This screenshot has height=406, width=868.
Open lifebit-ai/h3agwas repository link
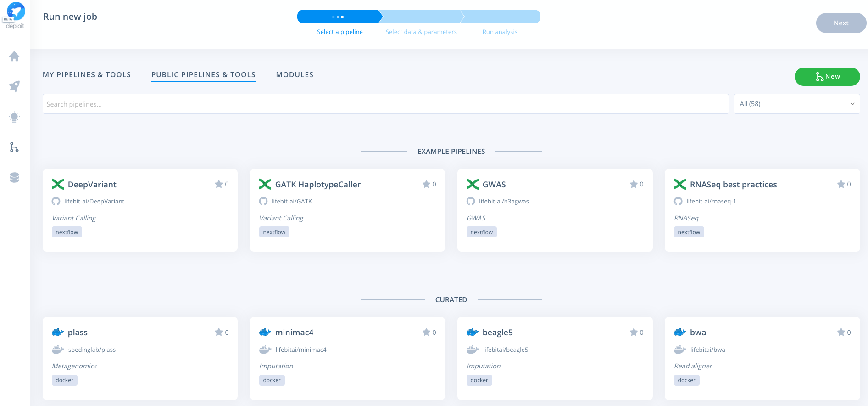click(x=504, y=201)
